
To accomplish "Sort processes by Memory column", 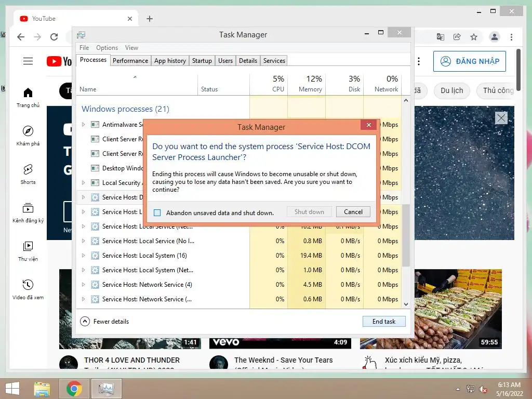I will click(x=307, y=84).
